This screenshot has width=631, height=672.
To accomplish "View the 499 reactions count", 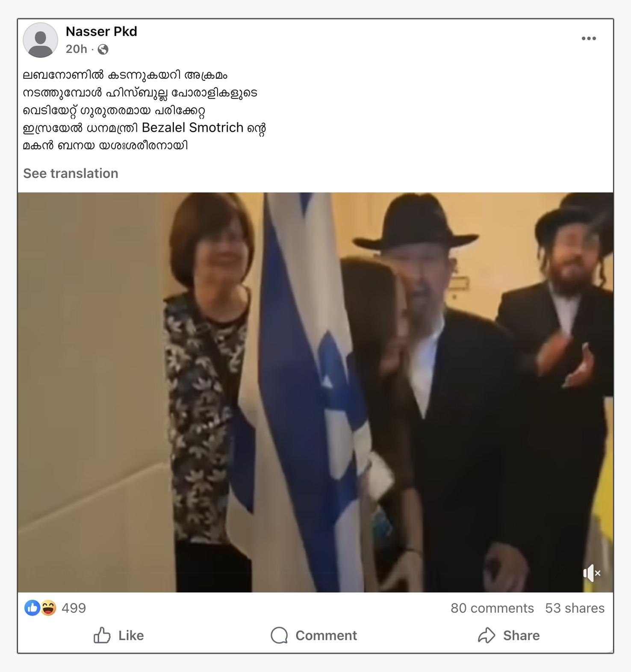I will [x=74, y=608].
